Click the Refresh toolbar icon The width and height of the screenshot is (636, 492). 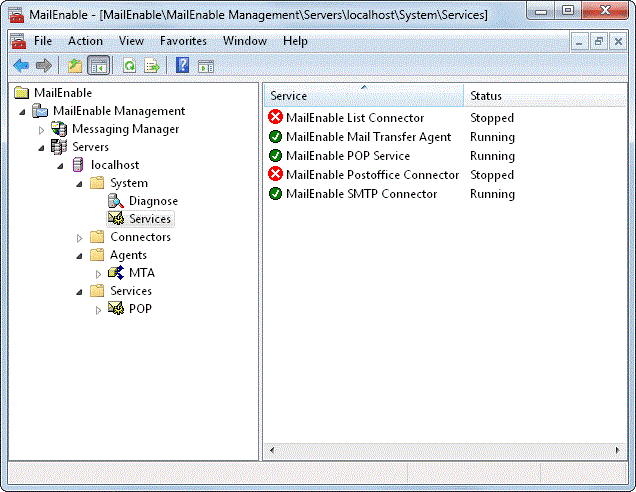(x=129, y=66)
